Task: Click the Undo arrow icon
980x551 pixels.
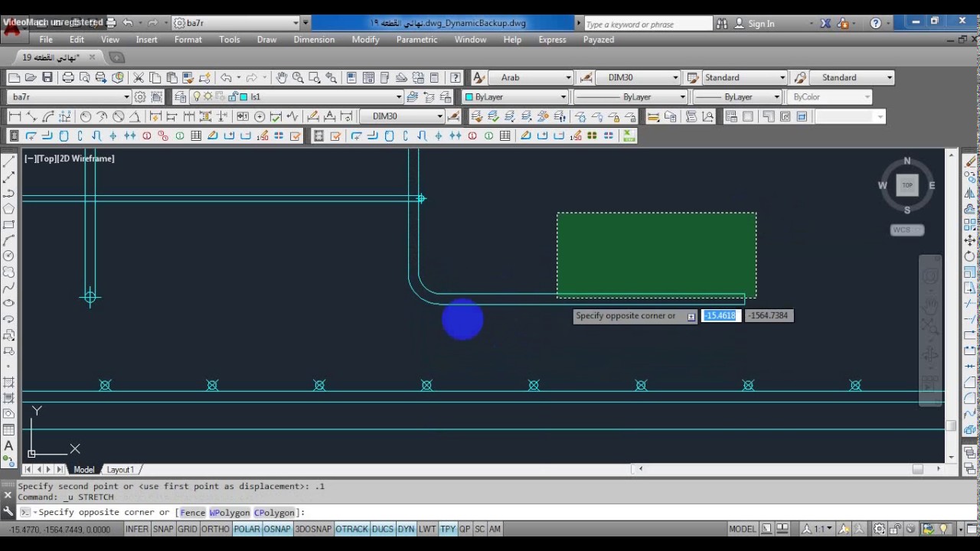Action: tap(226, 77)
